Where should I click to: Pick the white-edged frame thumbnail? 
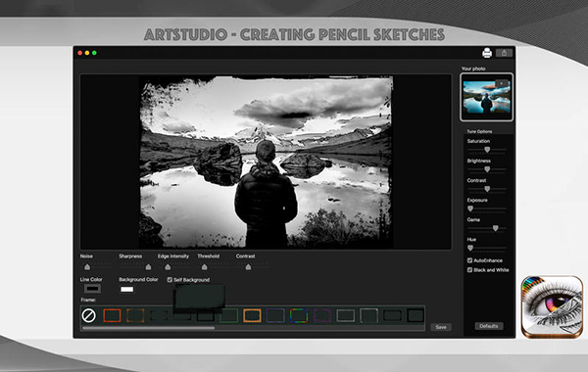(x=369, y=315)
